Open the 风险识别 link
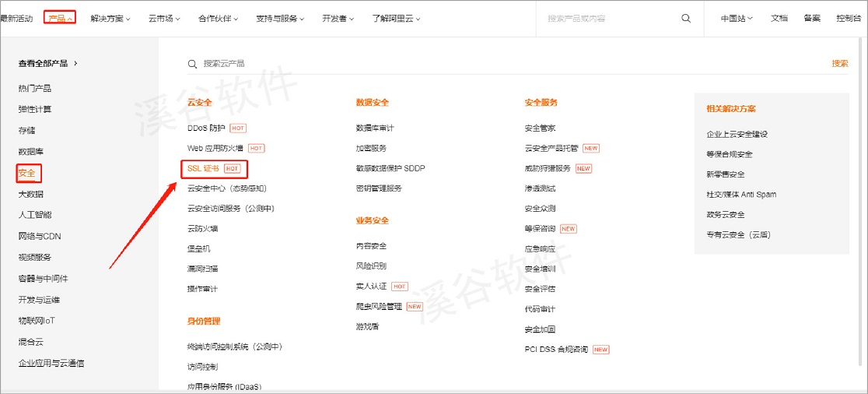Viewport: 868px width, 394px height. tap(371, 266)
